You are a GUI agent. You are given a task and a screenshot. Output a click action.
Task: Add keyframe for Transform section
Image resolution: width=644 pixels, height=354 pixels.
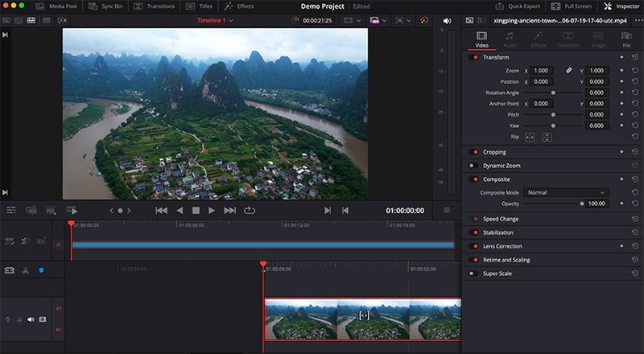click(x=621, y=57)
